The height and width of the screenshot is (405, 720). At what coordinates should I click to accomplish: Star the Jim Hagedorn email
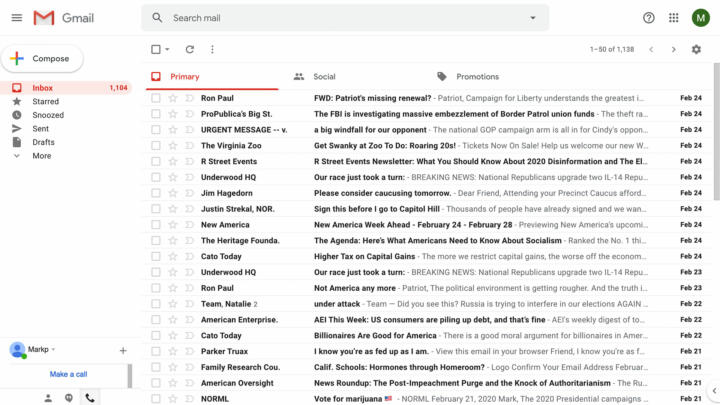173,193
